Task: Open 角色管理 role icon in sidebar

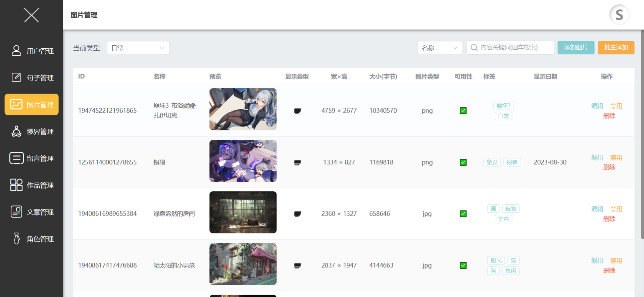Action: coord(16,239)
